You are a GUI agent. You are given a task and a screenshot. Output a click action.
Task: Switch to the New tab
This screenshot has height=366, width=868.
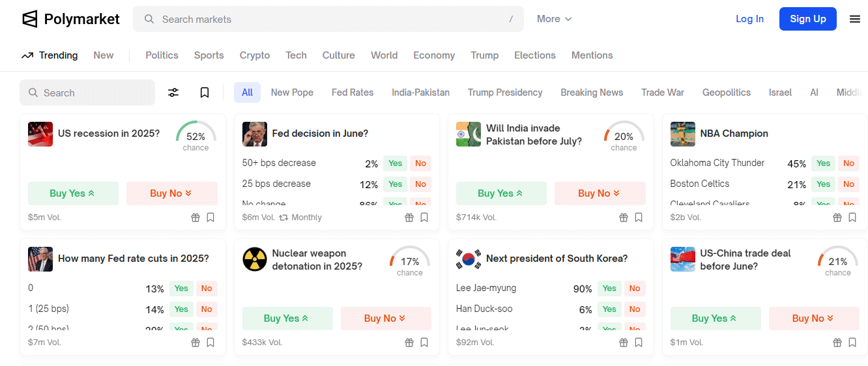coord(104,55)
